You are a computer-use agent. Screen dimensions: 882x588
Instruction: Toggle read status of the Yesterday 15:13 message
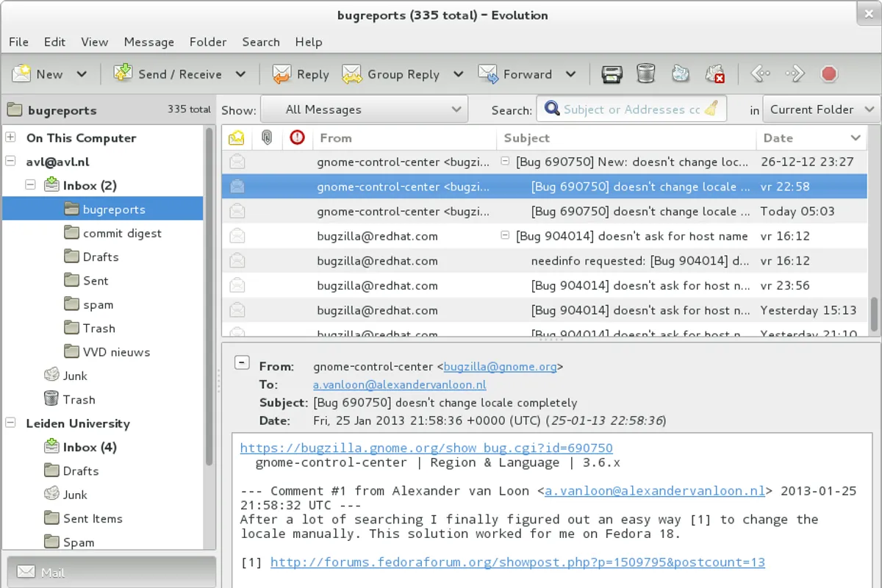coord(237,310)
